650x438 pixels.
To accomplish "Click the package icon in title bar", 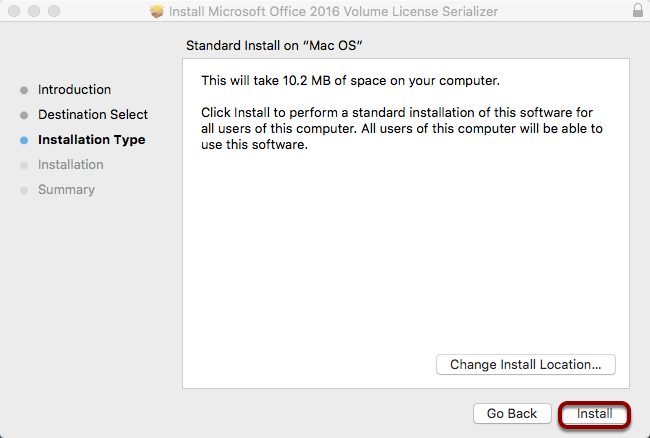I will click(157, 11).
